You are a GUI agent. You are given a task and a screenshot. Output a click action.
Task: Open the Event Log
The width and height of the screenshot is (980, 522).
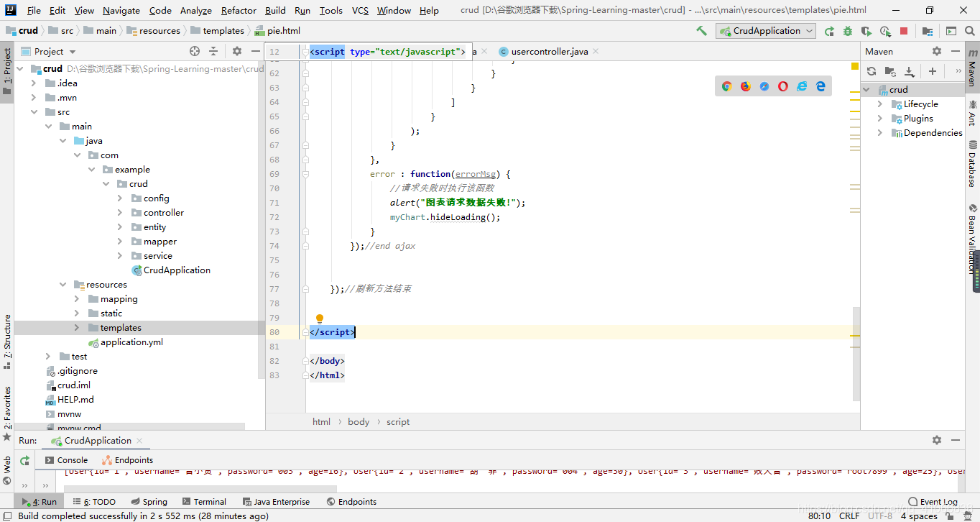[933, 502]
